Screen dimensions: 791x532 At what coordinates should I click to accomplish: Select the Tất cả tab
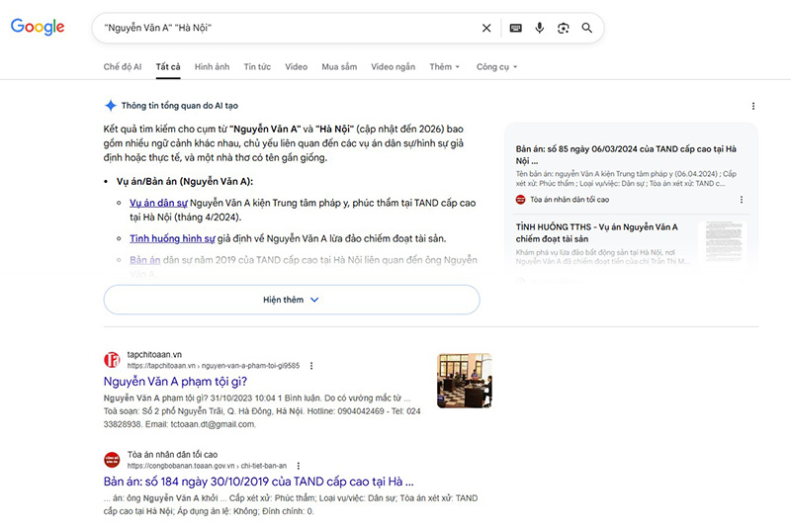168,66
